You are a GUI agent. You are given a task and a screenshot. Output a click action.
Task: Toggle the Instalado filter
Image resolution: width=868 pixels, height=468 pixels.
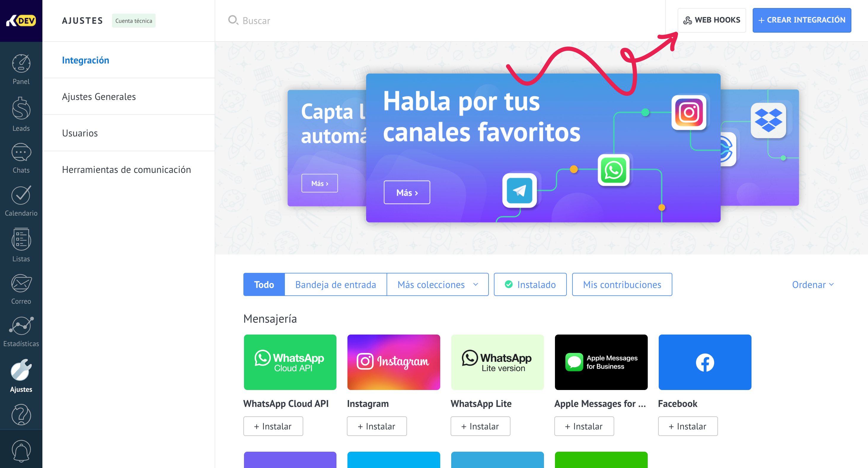click(x=530, y=285)
